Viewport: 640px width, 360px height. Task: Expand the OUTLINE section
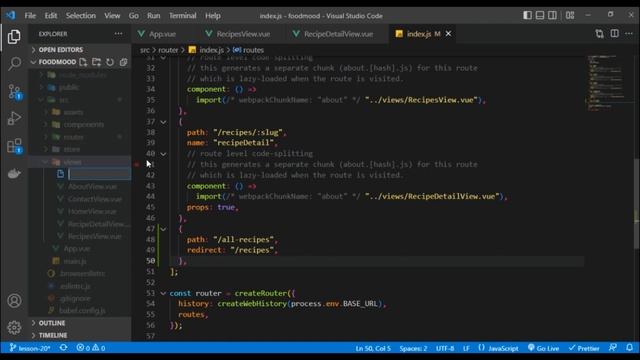[x=51, y=323]
